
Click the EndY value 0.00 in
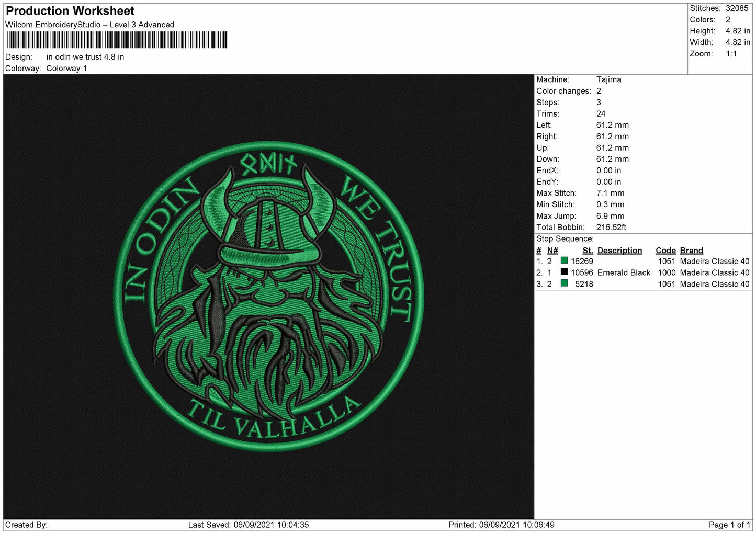(x=608, y=182)
